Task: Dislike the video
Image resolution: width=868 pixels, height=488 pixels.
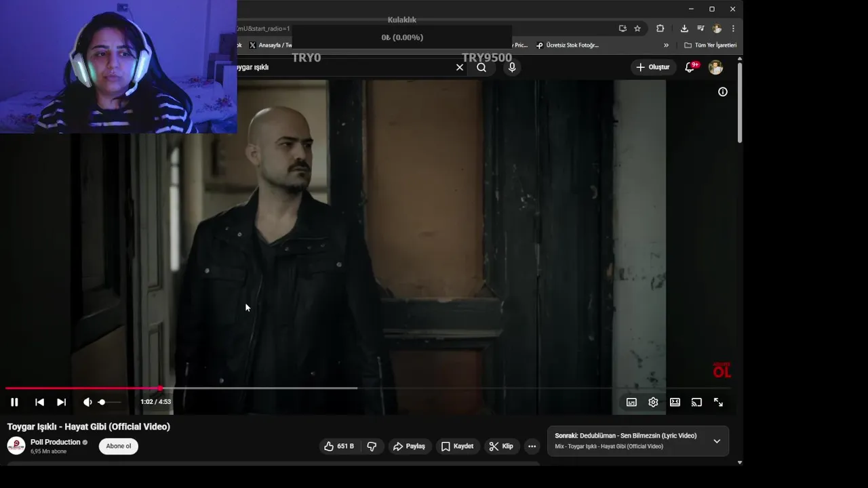Action: [x=372, y=446]
